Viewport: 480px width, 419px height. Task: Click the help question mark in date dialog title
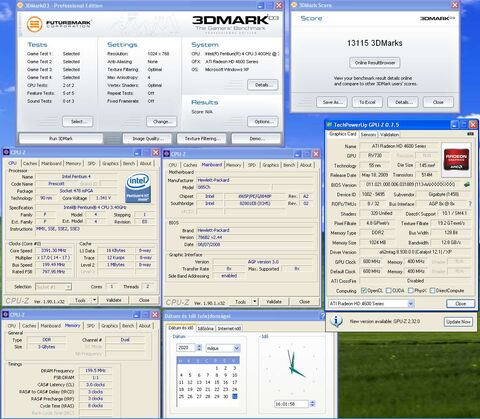[322, 316]
